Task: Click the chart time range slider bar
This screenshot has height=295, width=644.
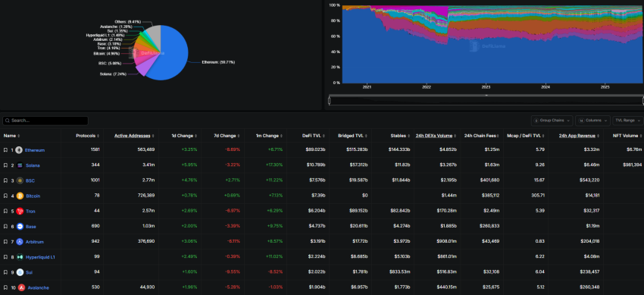Action: pos(486,100)
